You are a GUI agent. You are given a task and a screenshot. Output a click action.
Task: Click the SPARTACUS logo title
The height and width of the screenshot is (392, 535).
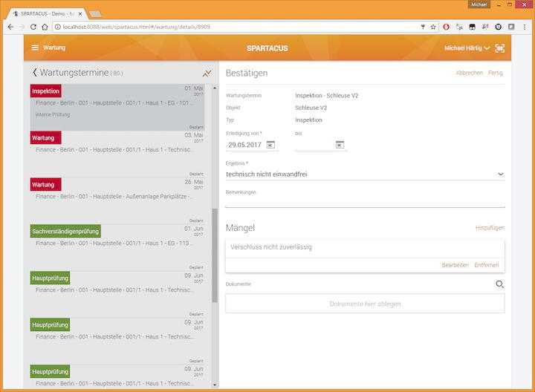click(x=267, y=48)
